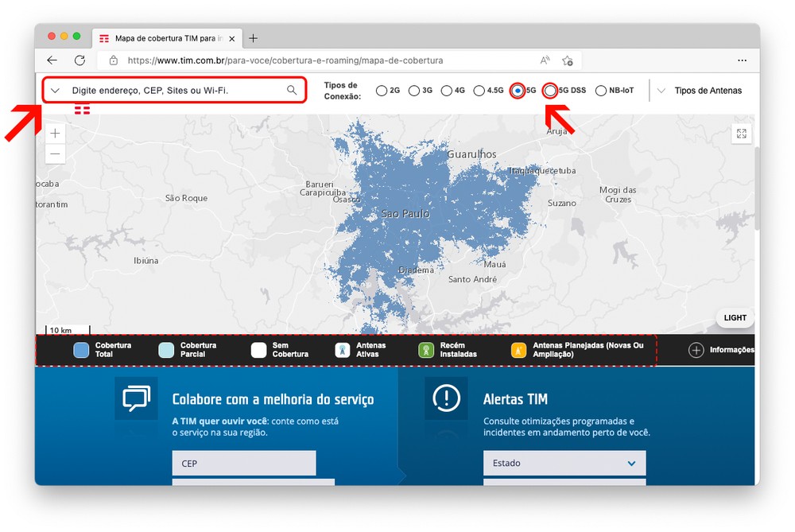The height and width of the screenshot is (532, 795).
Task: Expand the chevron beside the address search
Action: 55,91
